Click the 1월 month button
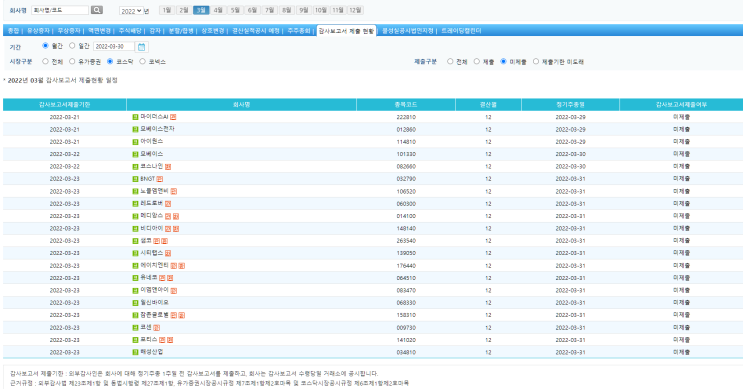 point(166,10)
